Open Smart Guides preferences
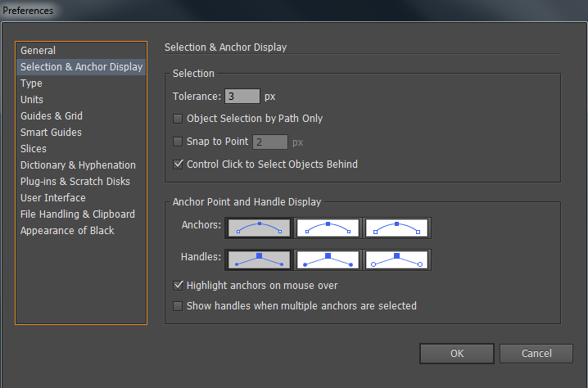Screen dimensions: 588x388 51,133
